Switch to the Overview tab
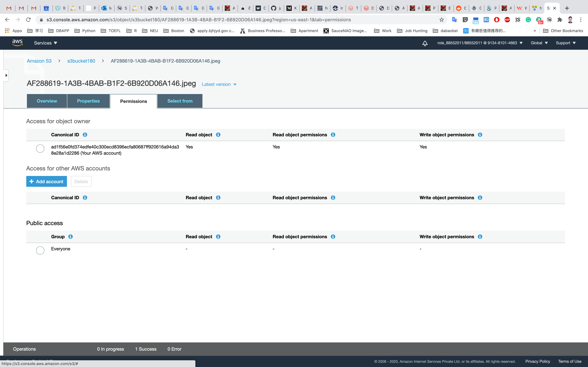The width and height of the screenshot is (588, 367). pos(47,101)
